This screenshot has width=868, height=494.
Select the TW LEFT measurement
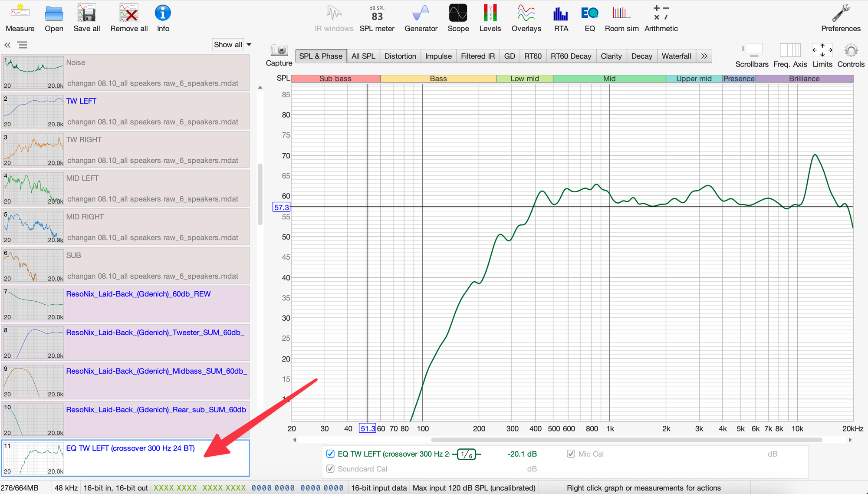126,111
